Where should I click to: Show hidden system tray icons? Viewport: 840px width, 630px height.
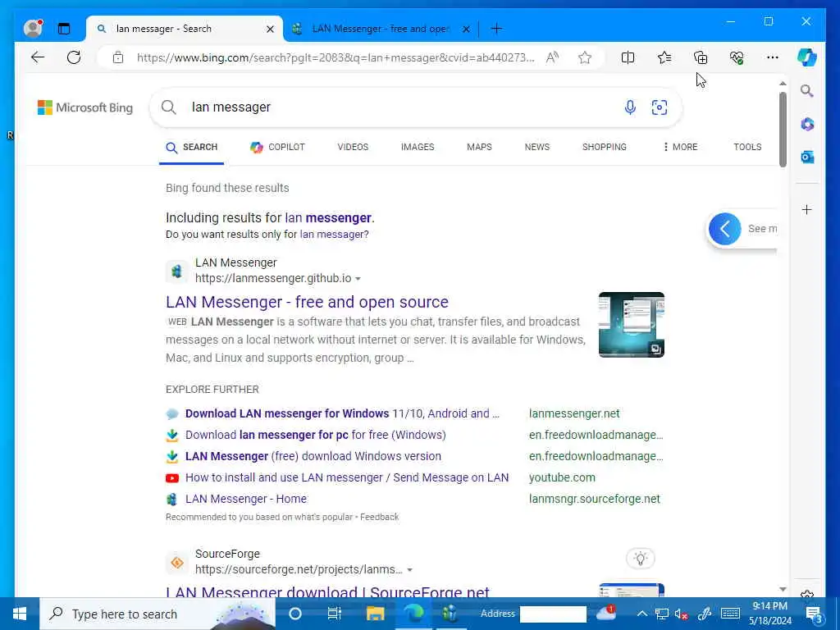tap(641, 614)
